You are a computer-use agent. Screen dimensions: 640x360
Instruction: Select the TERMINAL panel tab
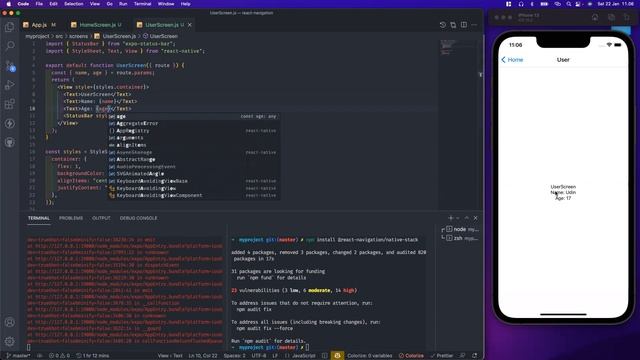(39, 218)
